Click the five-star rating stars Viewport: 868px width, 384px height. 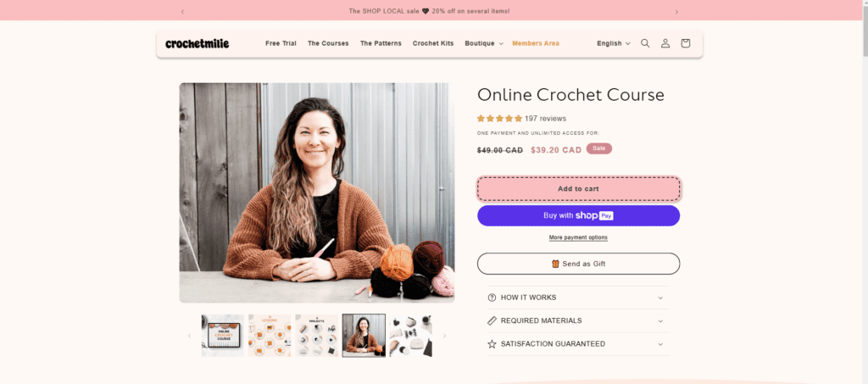tap(499, 119)
